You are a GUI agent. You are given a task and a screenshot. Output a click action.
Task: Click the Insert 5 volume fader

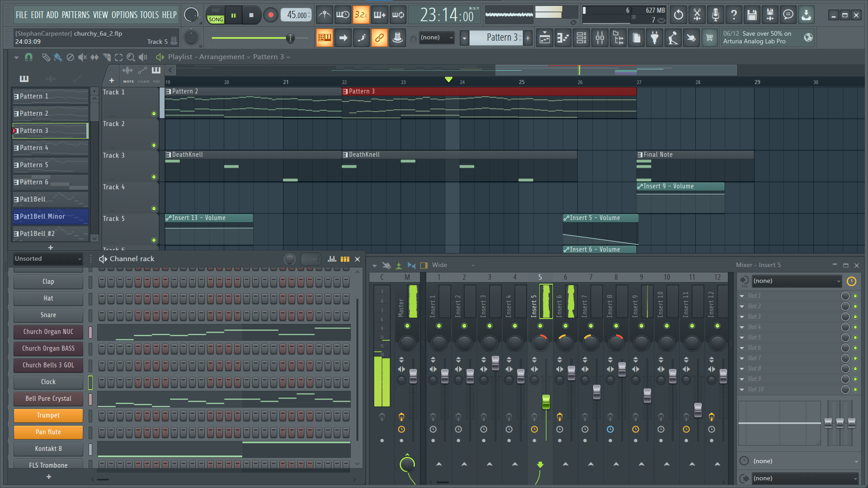pos(546,401)
